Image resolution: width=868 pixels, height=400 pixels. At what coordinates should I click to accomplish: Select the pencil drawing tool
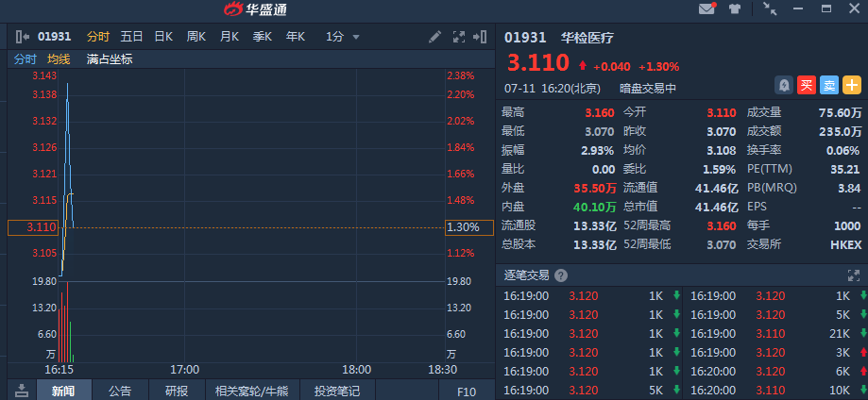pyautogui.click(x=435, y=37)
